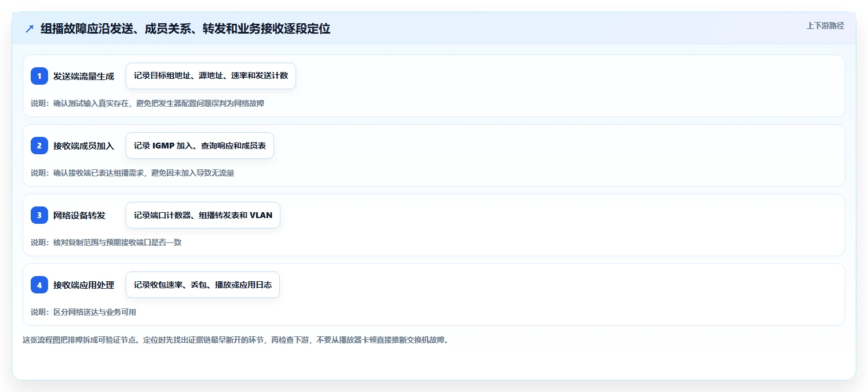The image size is (868, 392).
Task: Click the step 3 number badge
Action: [x=39, y=215]
